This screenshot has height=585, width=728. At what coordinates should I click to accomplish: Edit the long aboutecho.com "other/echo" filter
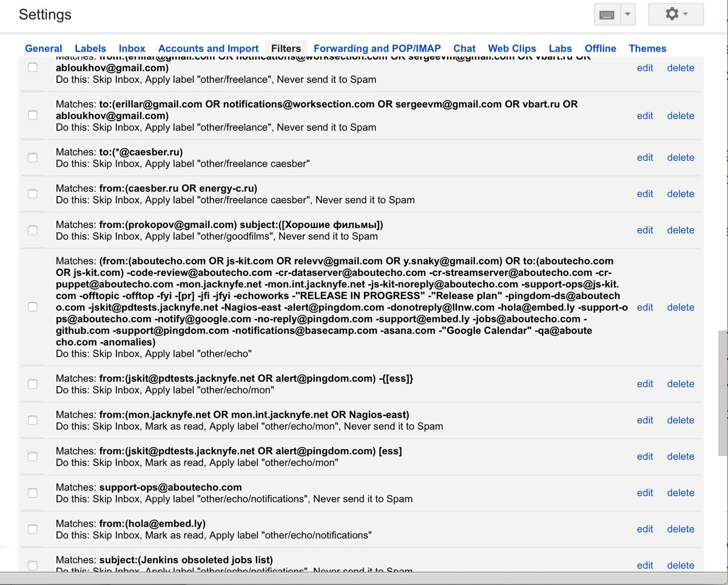(x=644, y=307)
